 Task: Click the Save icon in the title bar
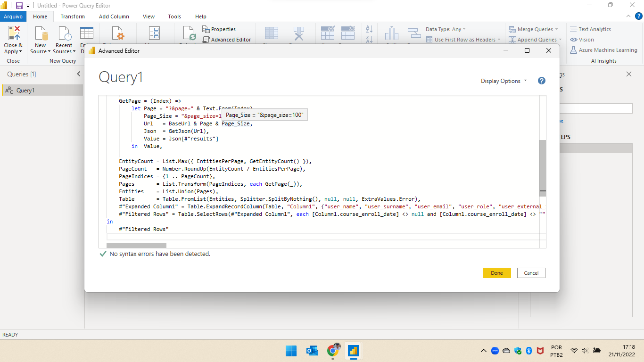pos(19,5)
